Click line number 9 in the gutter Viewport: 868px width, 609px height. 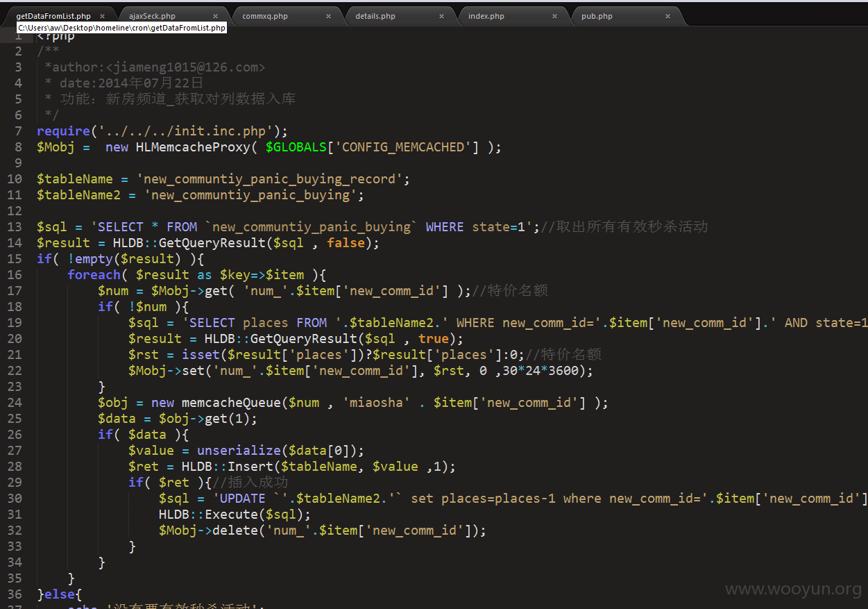(x=19, y=163)
